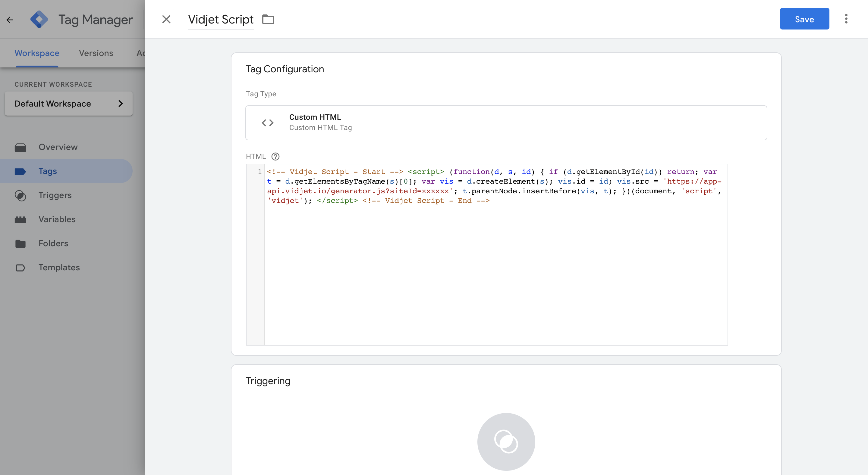Viewport: 868px width, 475px height.
Task: Click the Tag Manager logo icon
Action: pos(39,20)
